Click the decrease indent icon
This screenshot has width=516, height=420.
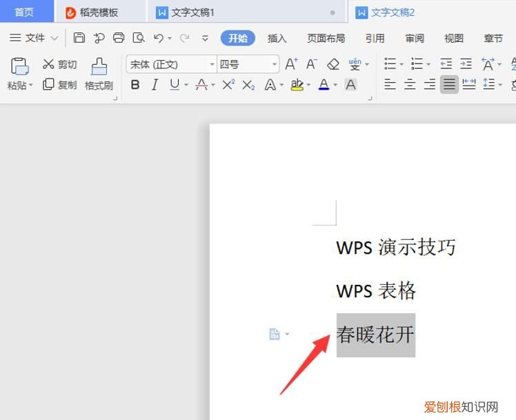coord(446,64)
